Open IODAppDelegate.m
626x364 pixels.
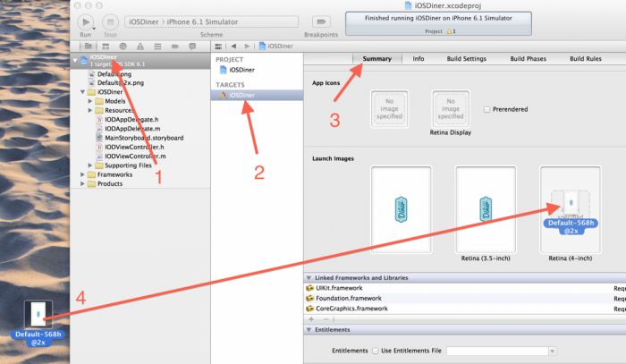pos(132,129)
